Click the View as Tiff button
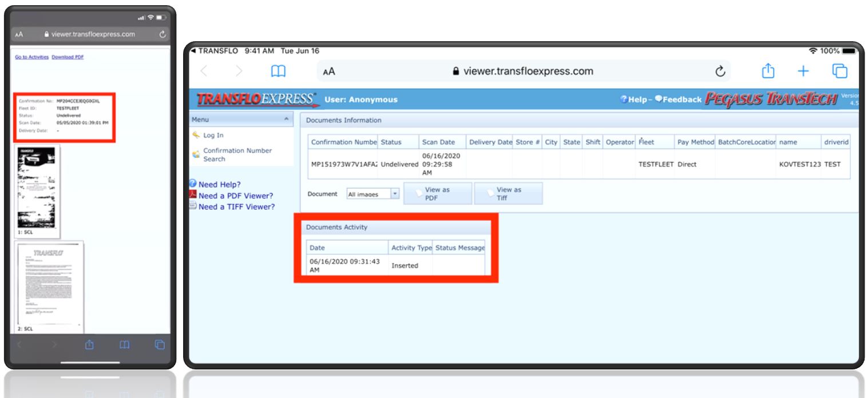 (x=508, y=194)
